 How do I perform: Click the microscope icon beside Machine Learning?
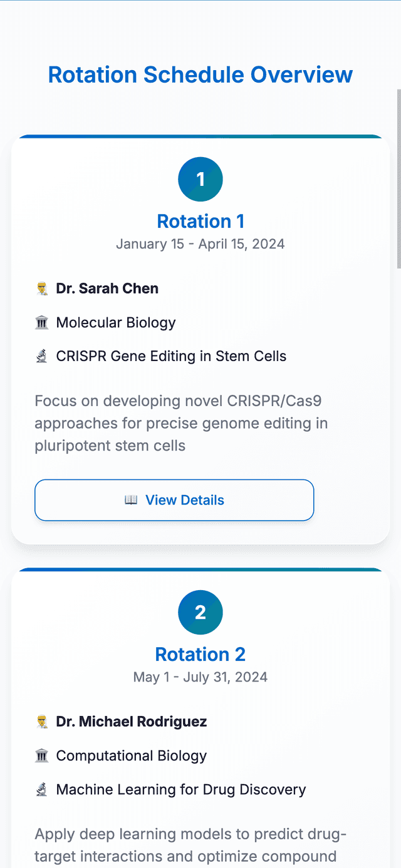(42, 790)
